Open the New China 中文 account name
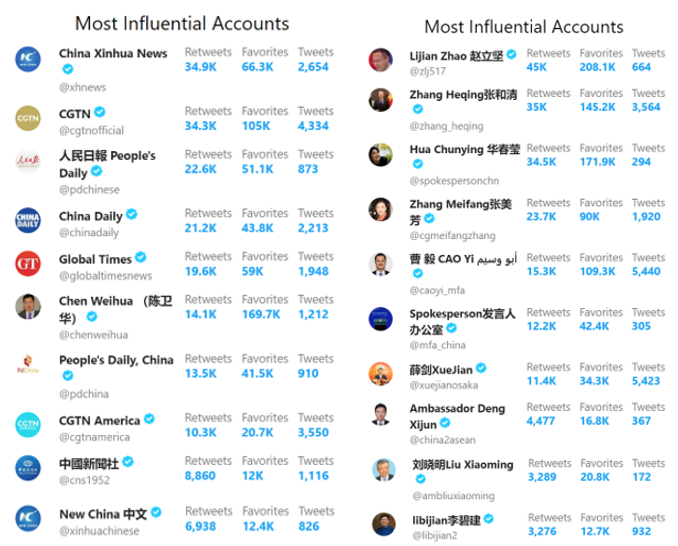 point(103,514)
